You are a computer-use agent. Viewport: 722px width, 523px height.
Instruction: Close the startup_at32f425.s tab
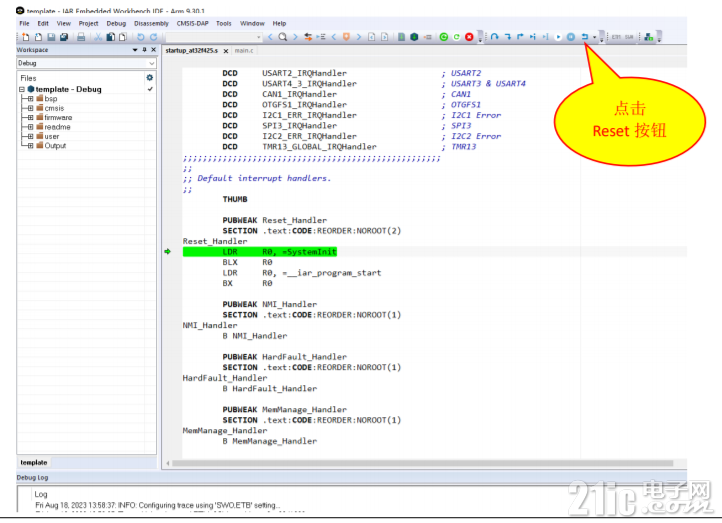[226, 51]
